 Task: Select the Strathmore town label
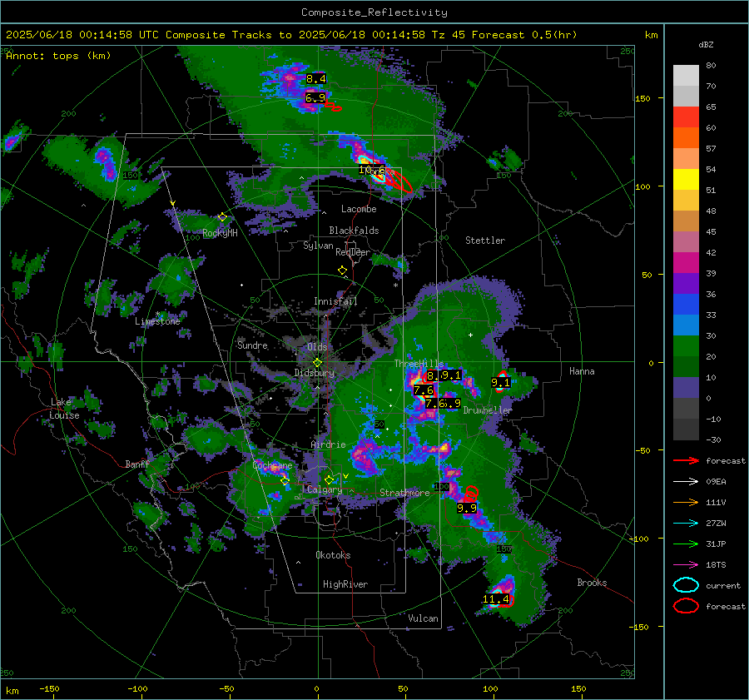[404, 493]
